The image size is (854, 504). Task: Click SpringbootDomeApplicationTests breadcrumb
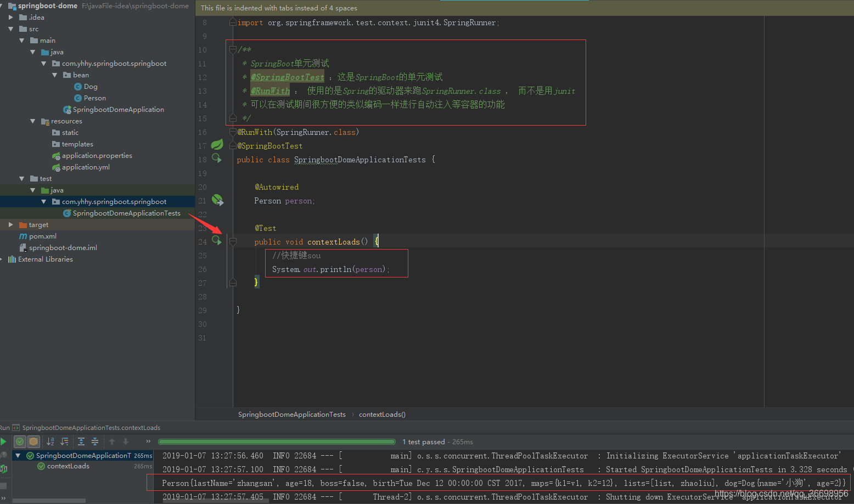[x=292, y=414]
